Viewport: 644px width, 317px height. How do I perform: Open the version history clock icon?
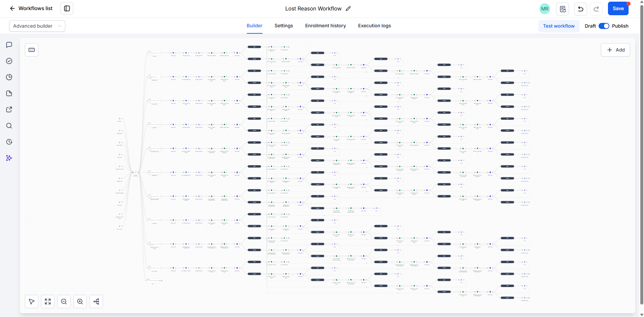(9, 142)
